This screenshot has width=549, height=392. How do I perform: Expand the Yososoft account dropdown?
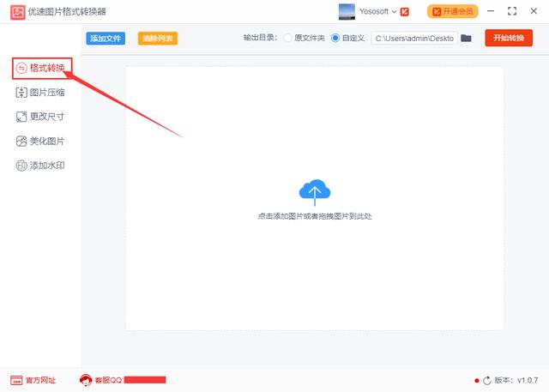pos(395,12)
